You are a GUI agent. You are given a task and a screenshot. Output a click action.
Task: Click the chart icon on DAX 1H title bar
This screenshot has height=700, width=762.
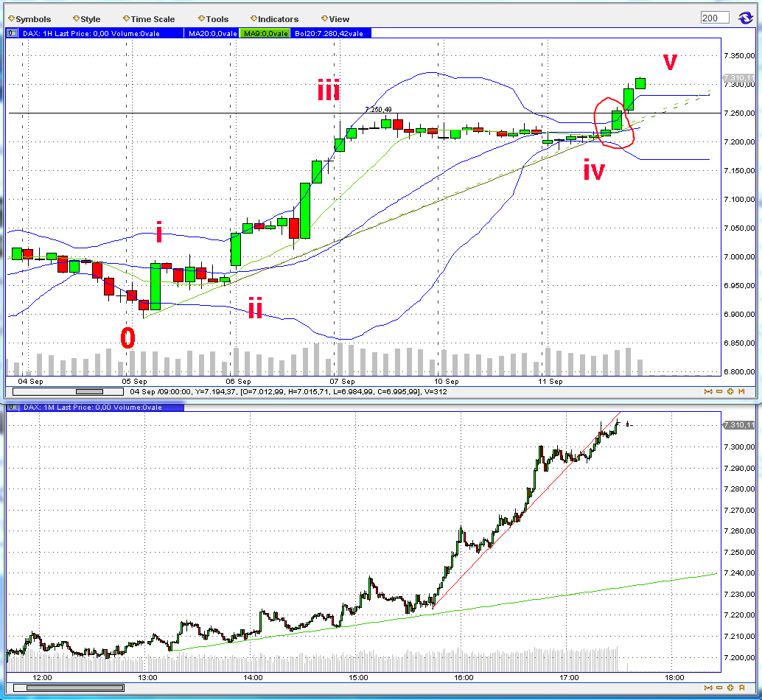[11, 32]
